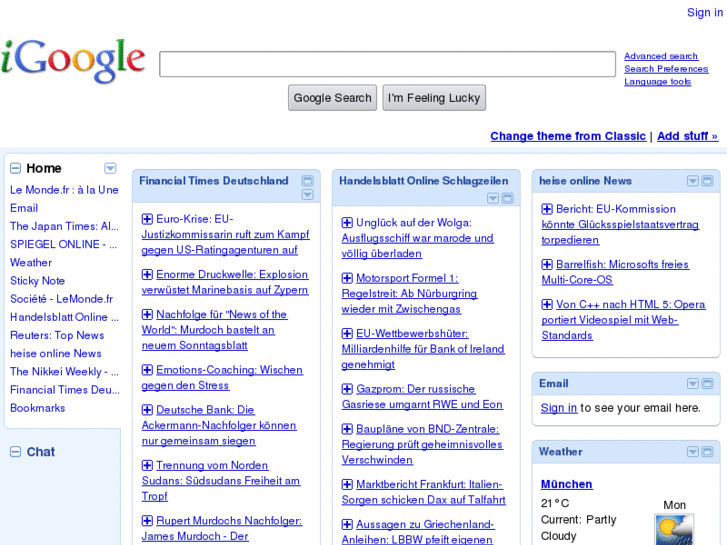
Task: Click the I'm Feeling Lucky button
Action: 434,98
